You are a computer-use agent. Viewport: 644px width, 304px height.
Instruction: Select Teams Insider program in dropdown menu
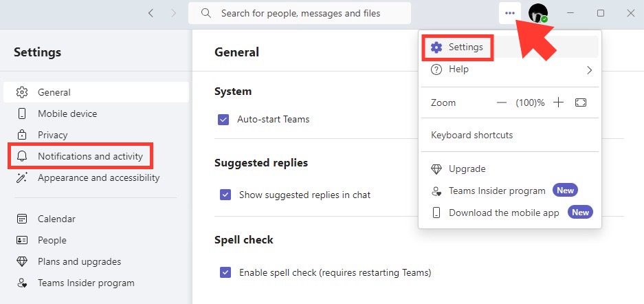[x=510, y=191]
